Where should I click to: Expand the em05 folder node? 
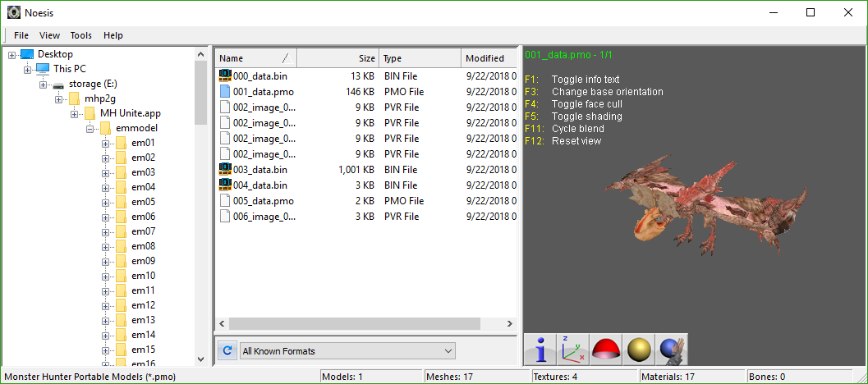click(105, 203)
